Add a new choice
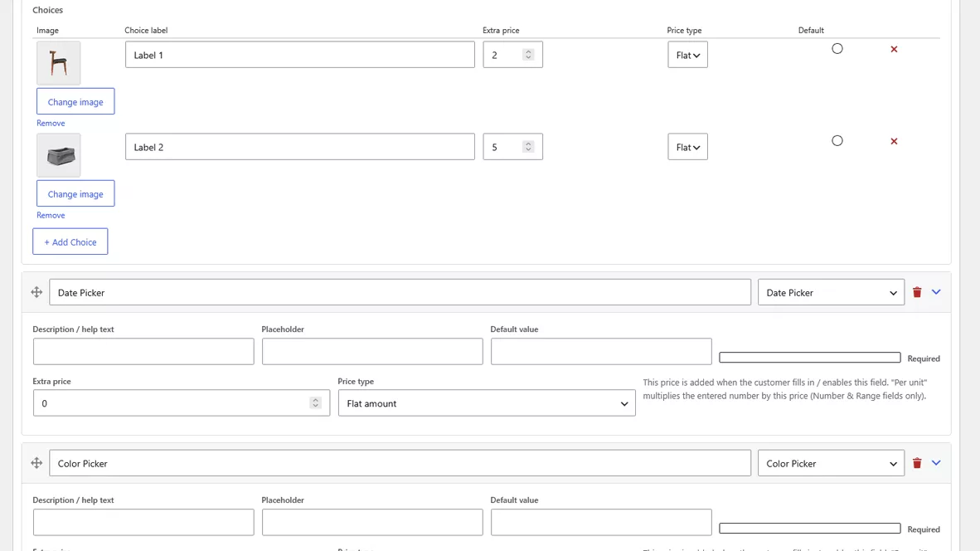Viewport: 980px width, 551px height. click(70, 241)
